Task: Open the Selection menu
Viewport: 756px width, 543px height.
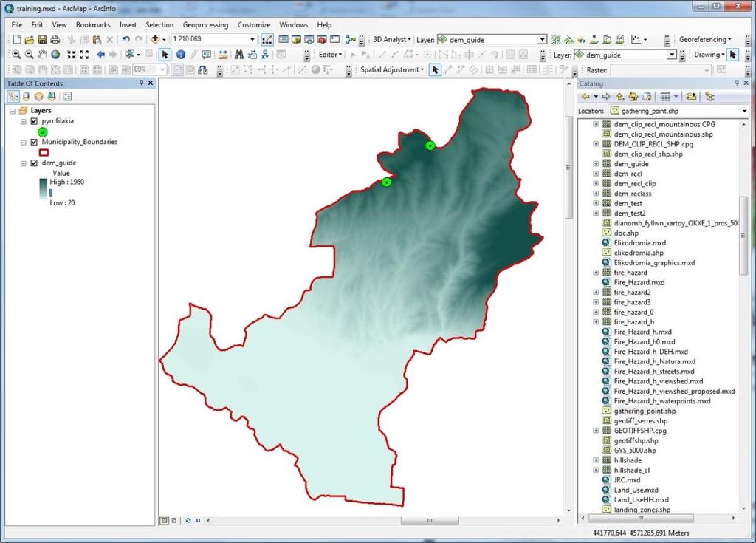Action: [x=159, y=24]
